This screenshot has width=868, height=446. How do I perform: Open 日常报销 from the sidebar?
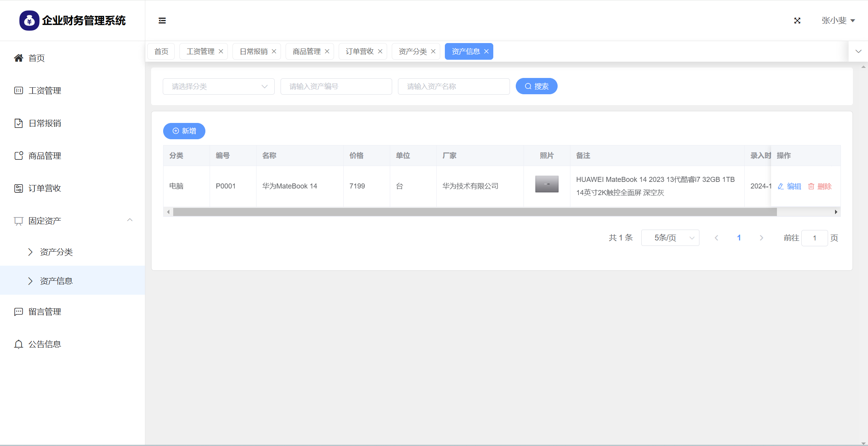[45, 123]
